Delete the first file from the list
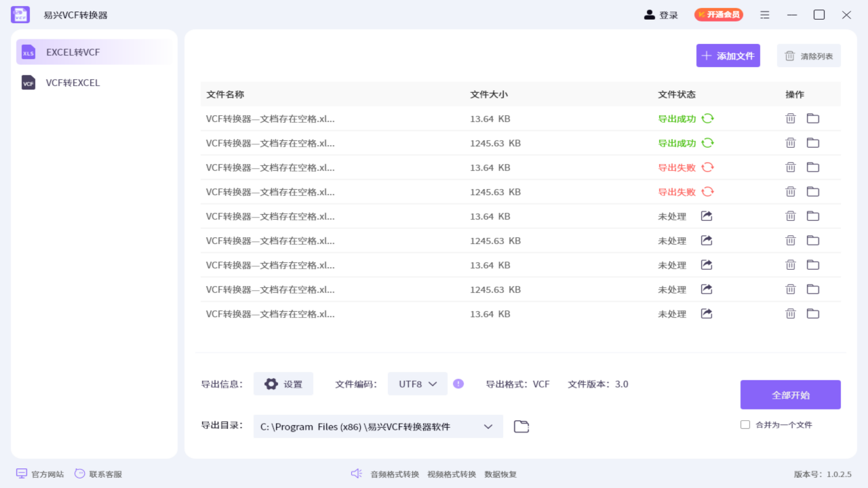868x488 pixels. [791, 118]
